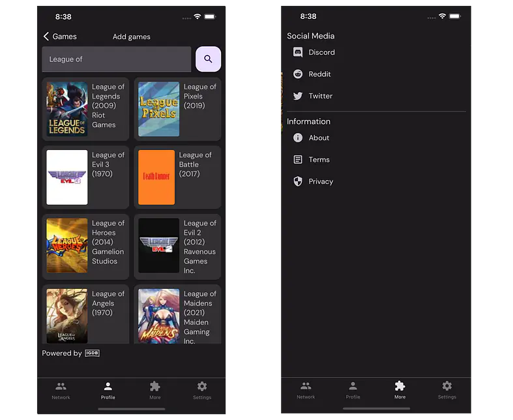Image resolution: width=513 pixels, height=420 pixels.
Task: Tap 'League of Evil 2 (2012)' text
Action: point(200,232)
